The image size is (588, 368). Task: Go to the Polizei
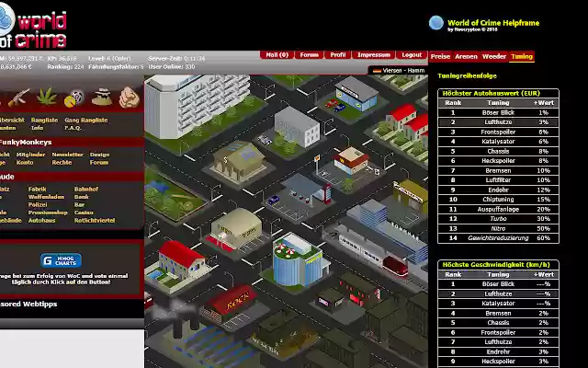point(38,204)
